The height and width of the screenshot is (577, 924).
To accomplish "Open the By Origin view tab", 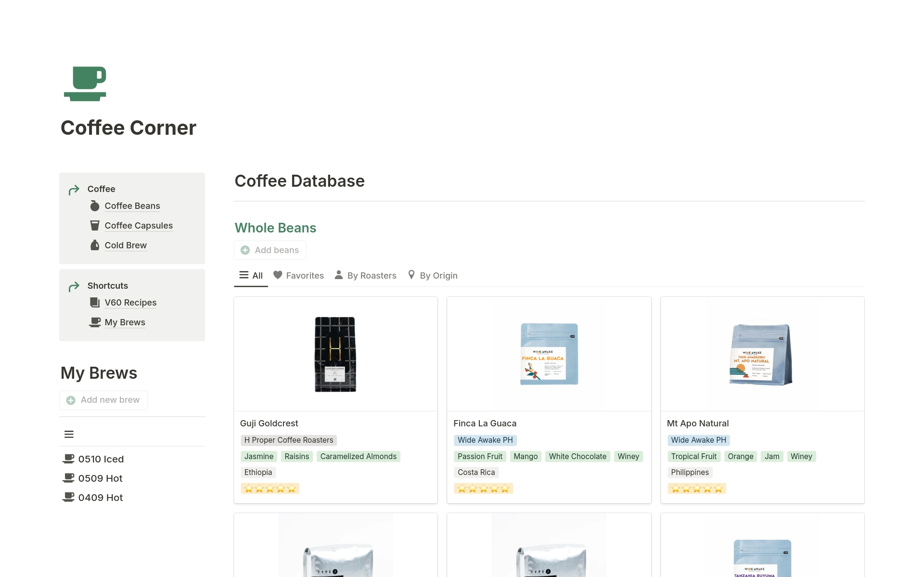I will [x=432, y=275].
